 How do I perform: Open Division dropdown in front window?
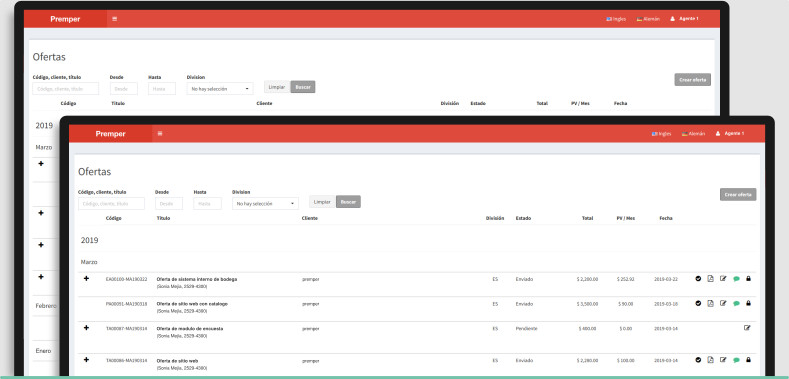click(265, 204)
